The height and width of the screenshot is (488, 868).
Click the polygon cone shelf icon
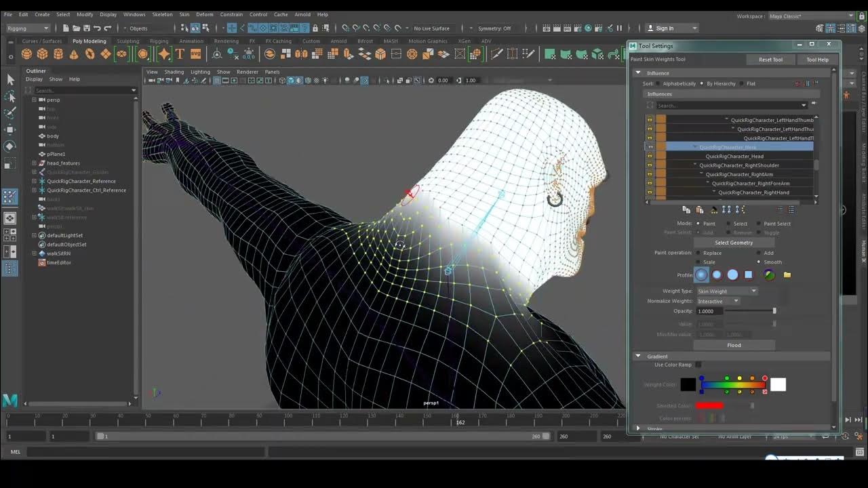tap(74, 54)
